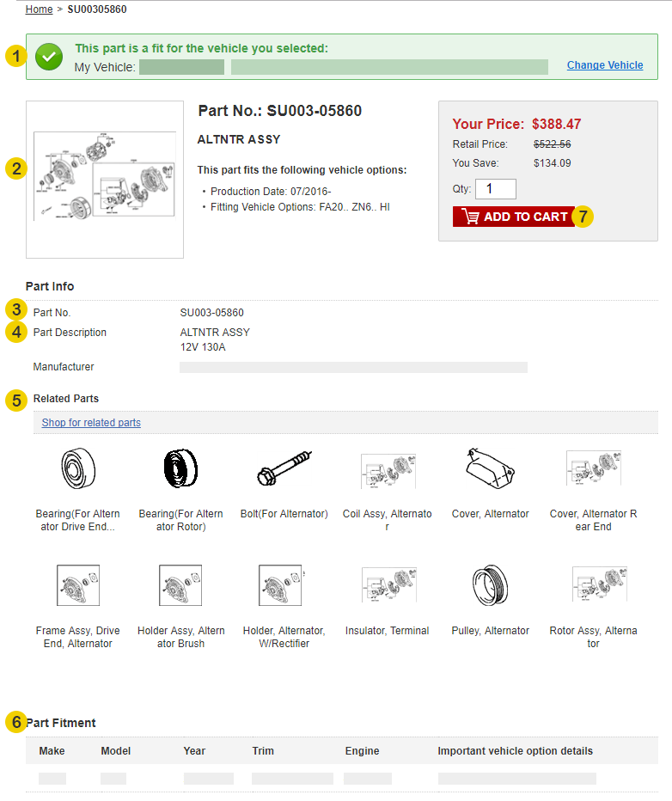Click the Cover, Alternator part image
Viewport: 672px width, 801px height.
(490, 468)
